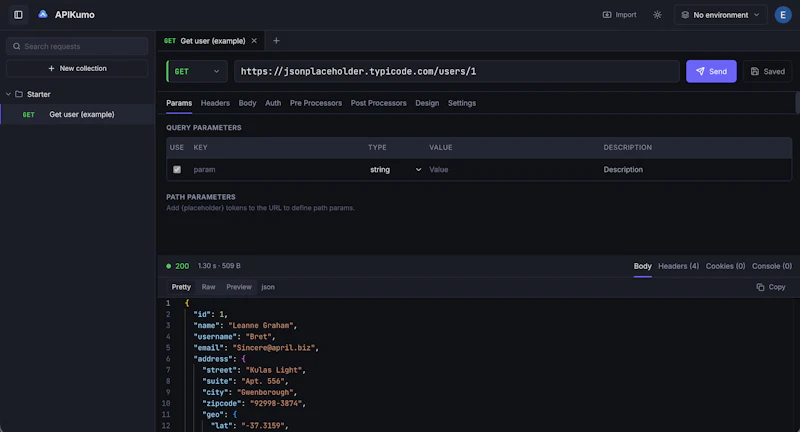Open the Pre Processors tab
This screenshot has height=432, width=800.
pyautogui.click(x=316, y=103)
